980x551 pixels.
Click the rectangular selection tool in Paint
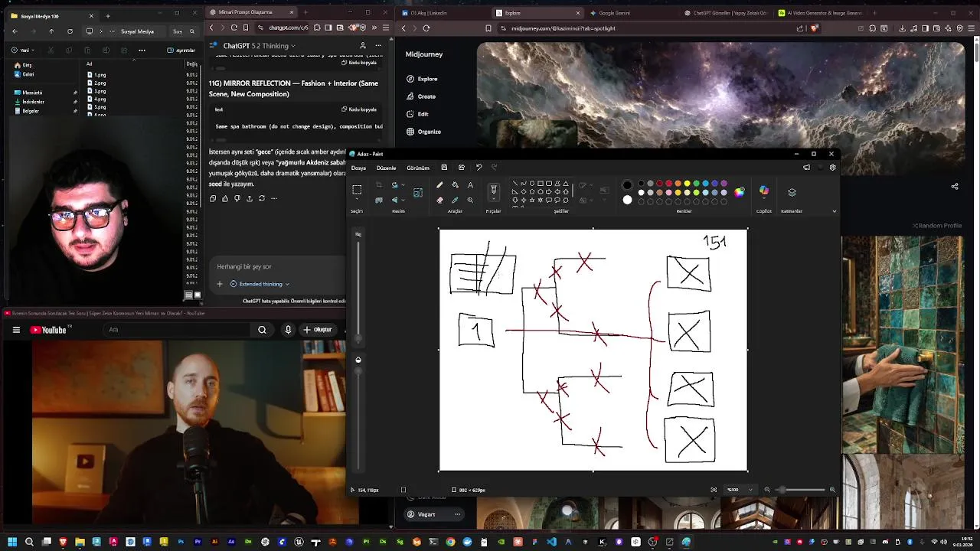(x=357, y=190)
